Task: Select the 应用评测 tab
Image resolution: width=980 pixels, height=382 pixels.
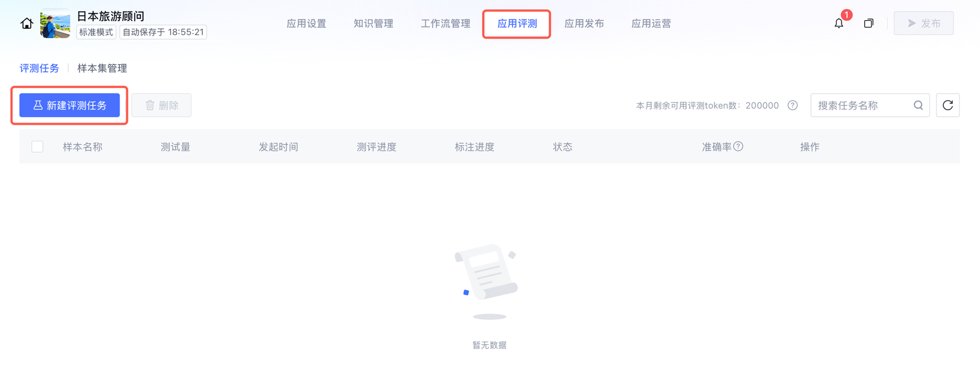Action: (517, 23)
